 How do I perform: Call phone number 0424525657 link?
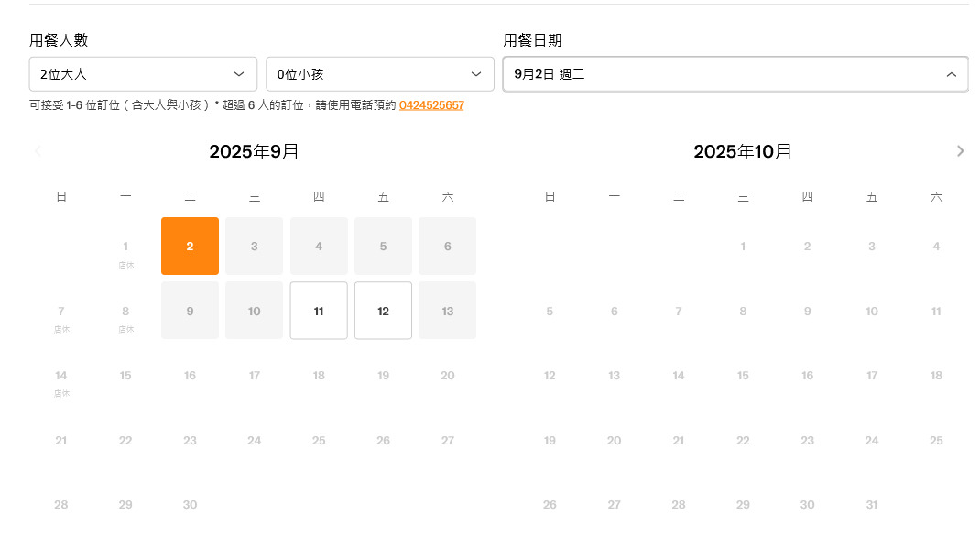[431, 105]
